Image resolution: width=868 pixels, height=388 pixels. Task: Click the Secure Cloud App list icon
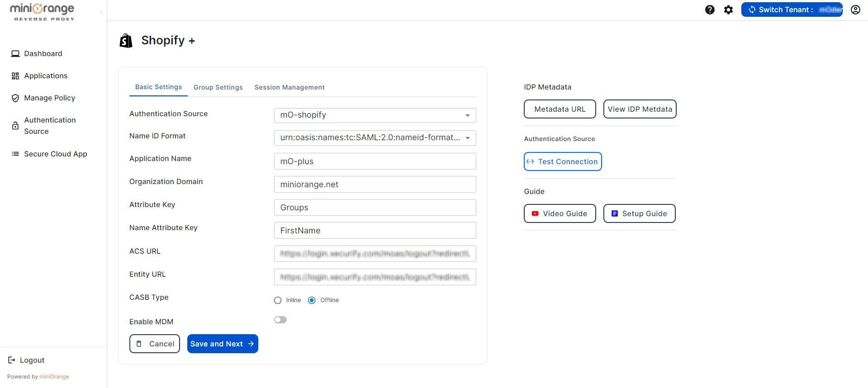(15, 154)
